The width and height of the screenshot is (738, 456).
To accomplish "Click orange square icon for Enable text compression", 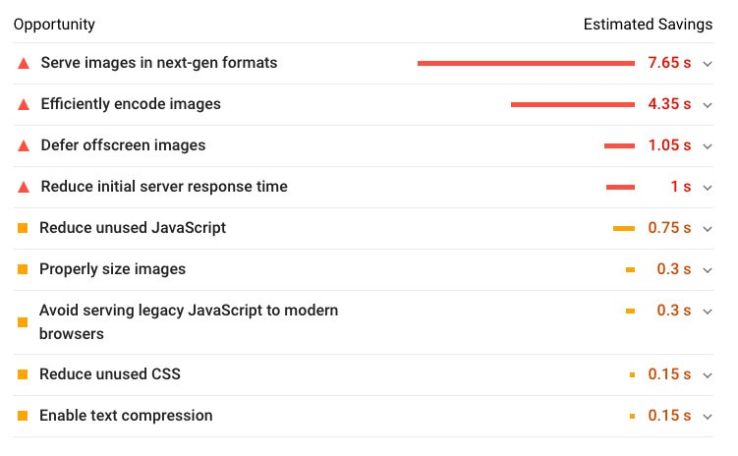I will [23, 415].
